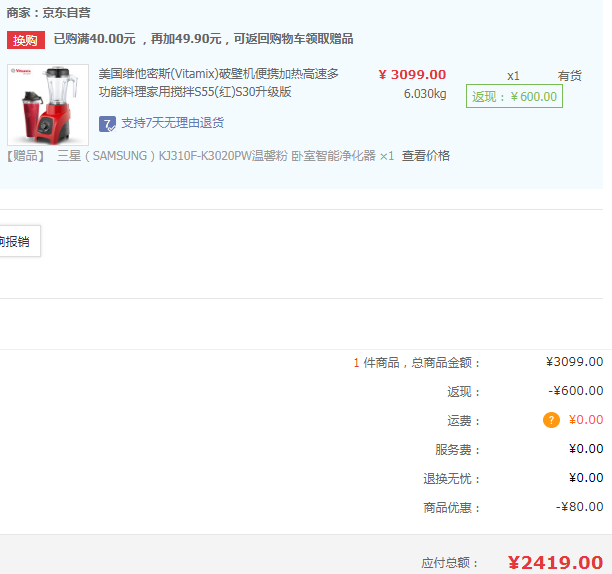Click the orange ¥0.00 shipping fee
The height and width of the screenshot is (574, 612).
click(585, 420)
